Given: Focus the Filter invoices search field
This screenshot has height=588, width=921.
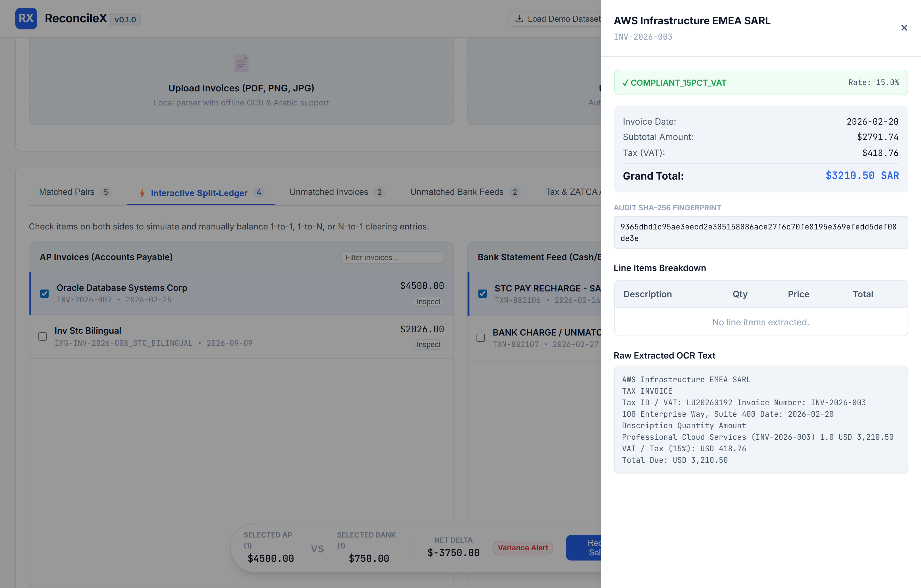Looking at the screenshot, I should point(392,257).
